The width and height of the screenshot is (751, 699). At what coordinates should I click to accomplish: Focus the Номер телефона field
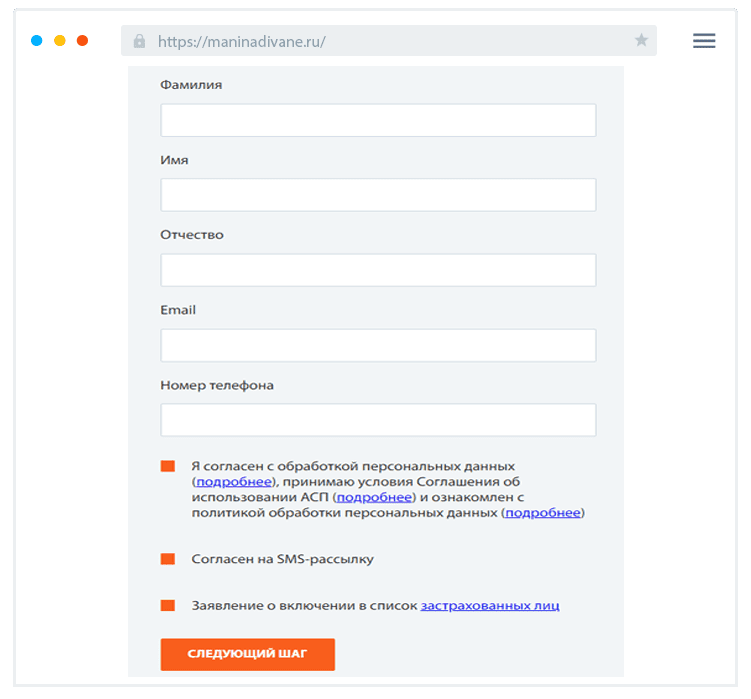378,420
